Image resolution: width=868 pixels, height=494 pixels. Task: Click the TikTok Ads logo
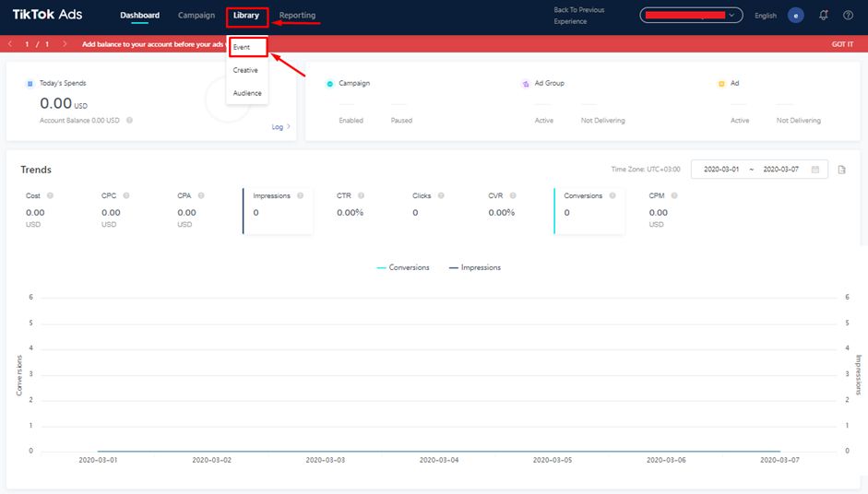click(48, 16)
